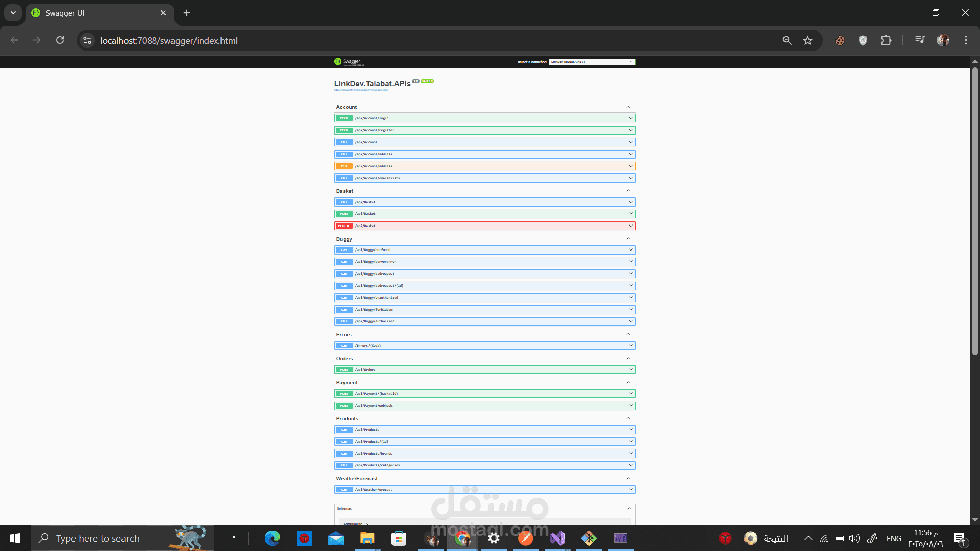Collapse the Buggy section
The image size is (980, 551).
click(x=628, y=239)
